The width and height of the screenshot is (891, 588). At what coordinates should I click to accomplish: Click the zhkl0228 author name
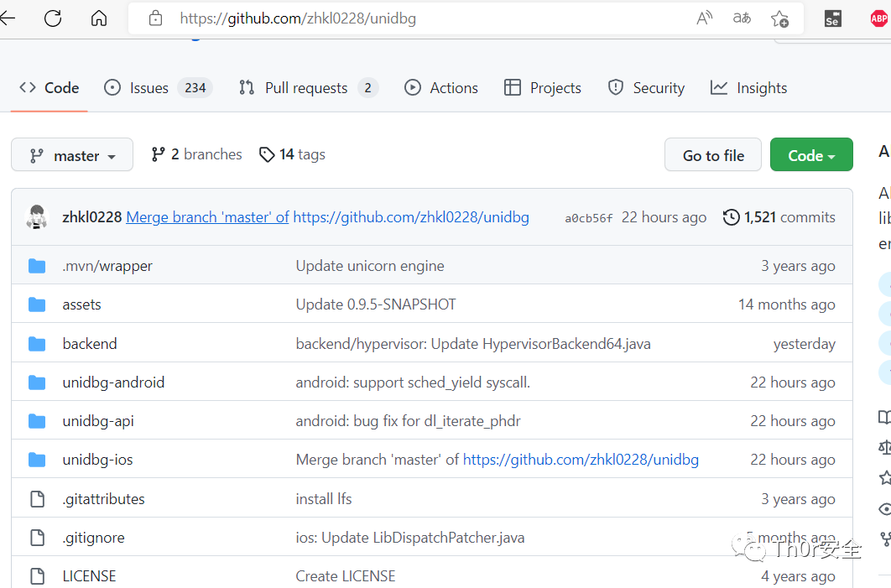coord(92,217)
